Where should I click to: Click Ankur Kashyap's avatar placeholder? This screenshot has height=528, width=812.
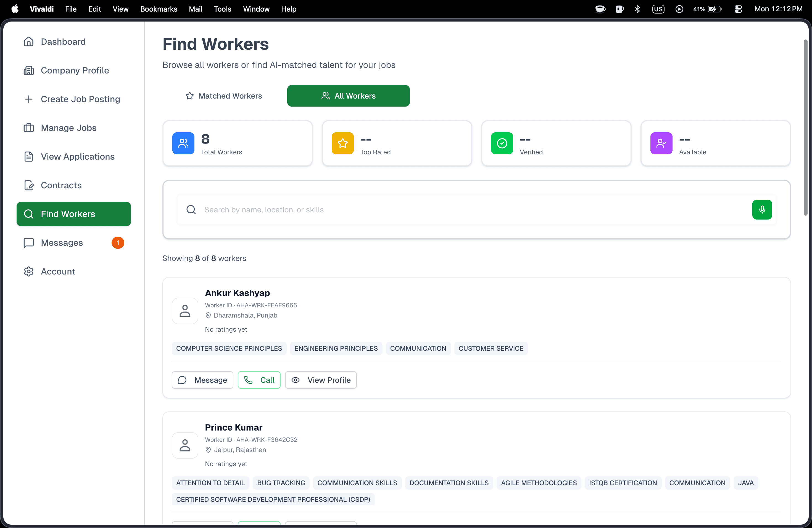pyautogui.click(x=185, y=311)
